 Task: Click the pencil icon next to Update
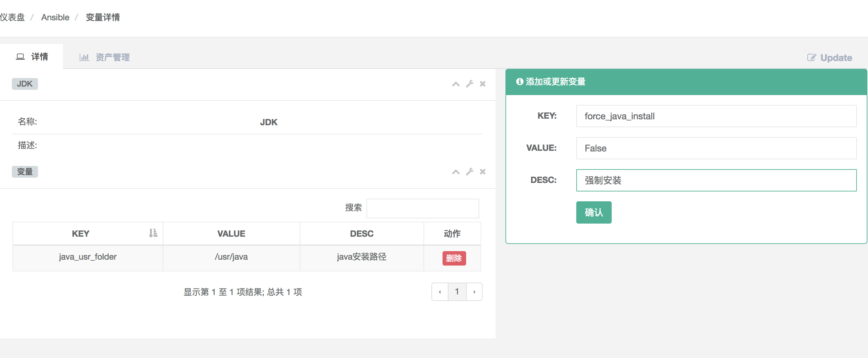(x=811, y=57)
